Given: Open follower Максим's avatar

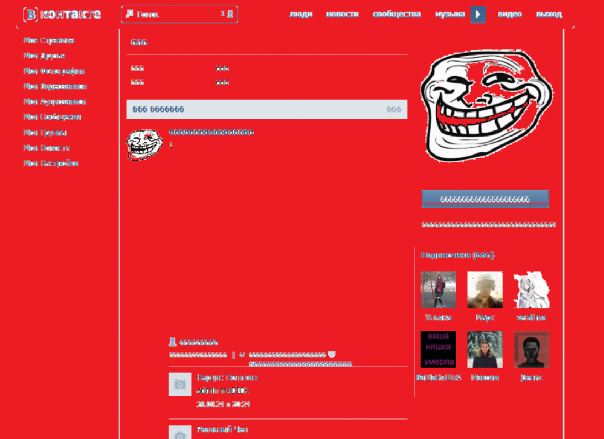Looking at the screenshot, I should click(x=485, y=349).
